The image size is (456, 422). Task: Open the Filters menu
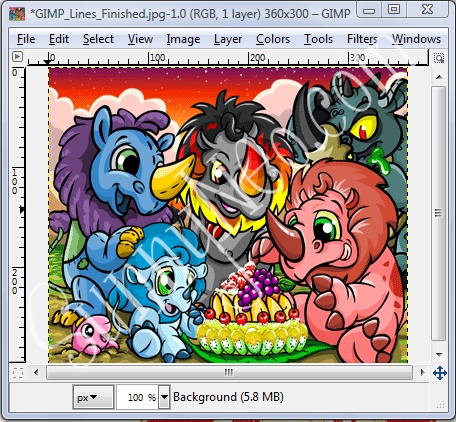(x=362, y=39)
